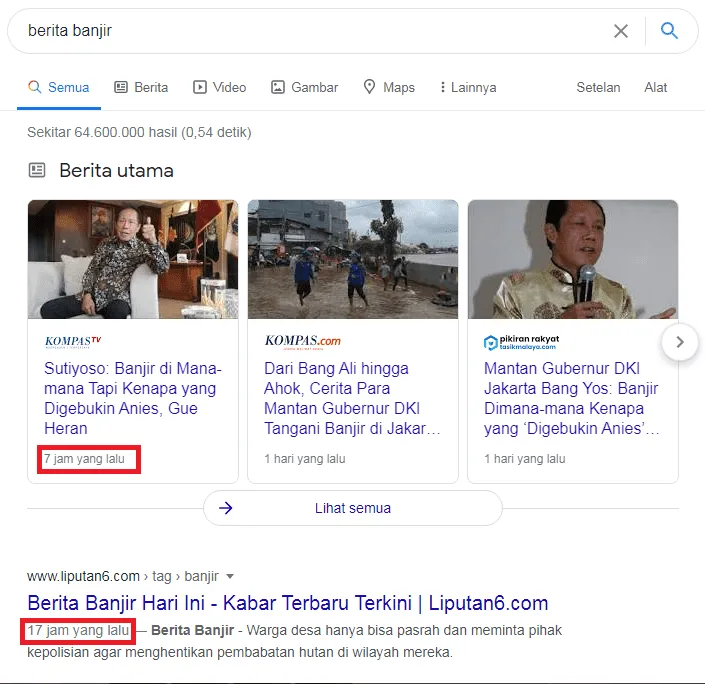Click '1 hari yang lalu' under Kompas.com card
Screen dimensions: 705x684
[305, 459]
